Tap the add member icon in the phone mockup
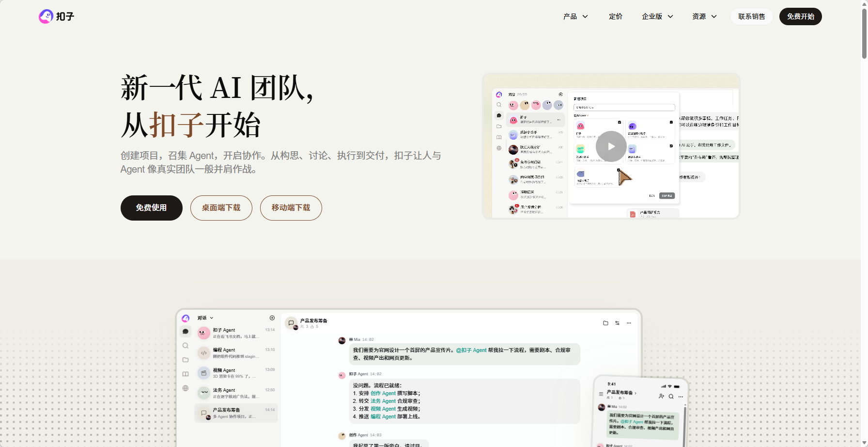 tap(661, 396)
